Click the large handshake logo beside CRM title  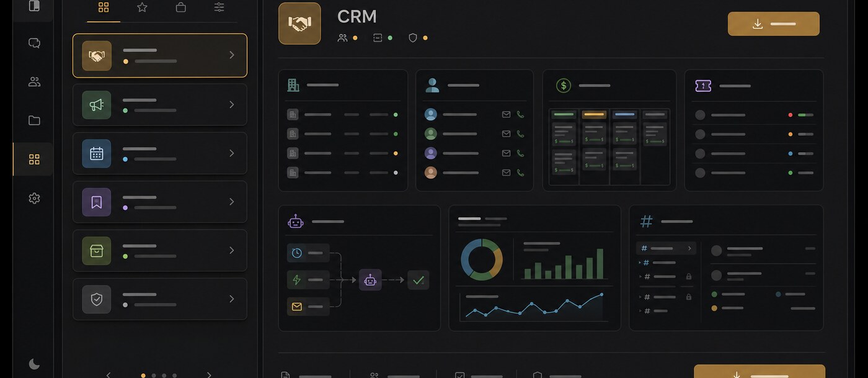[x=299, y=24]
